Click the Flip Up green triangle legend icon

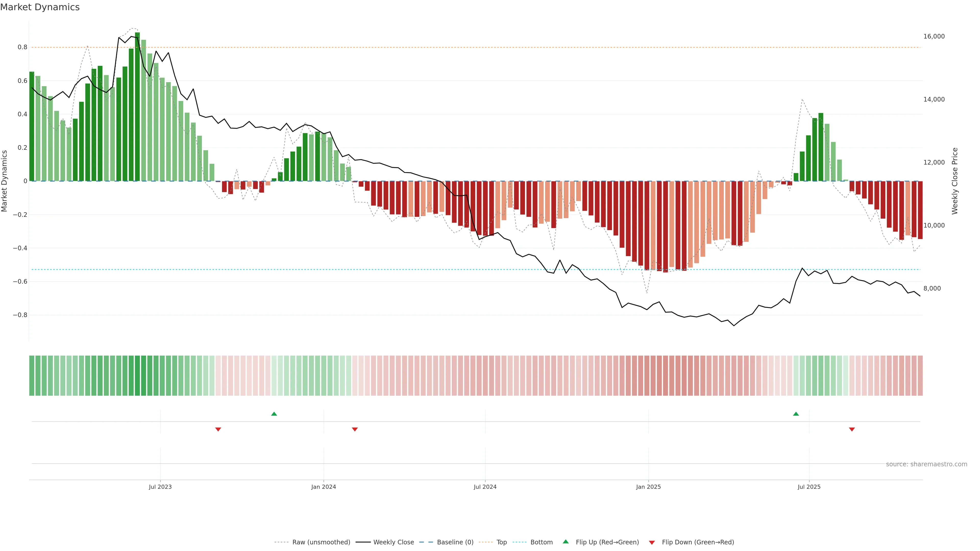coord(566,542)
